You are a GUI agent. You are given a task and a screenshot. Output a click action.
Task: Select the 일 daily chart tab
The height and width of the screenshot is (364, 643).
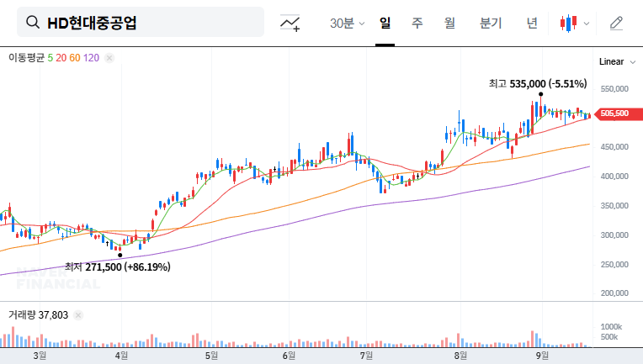point(385,23)
